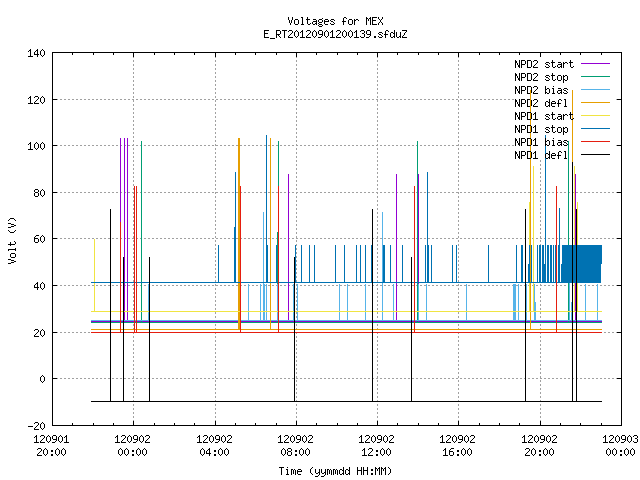Screen dimensions: 640x480
Task: Click the 120901 20:00 x-axis tick label
Action: click(x=51, y=446)
